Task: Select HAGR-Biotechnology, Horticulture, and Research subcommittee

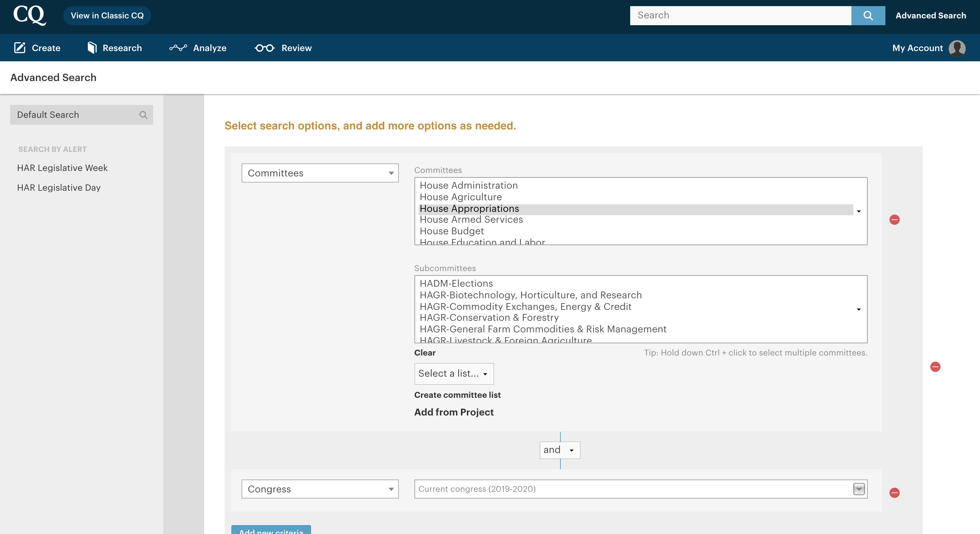Action: (x=635, y=295)
